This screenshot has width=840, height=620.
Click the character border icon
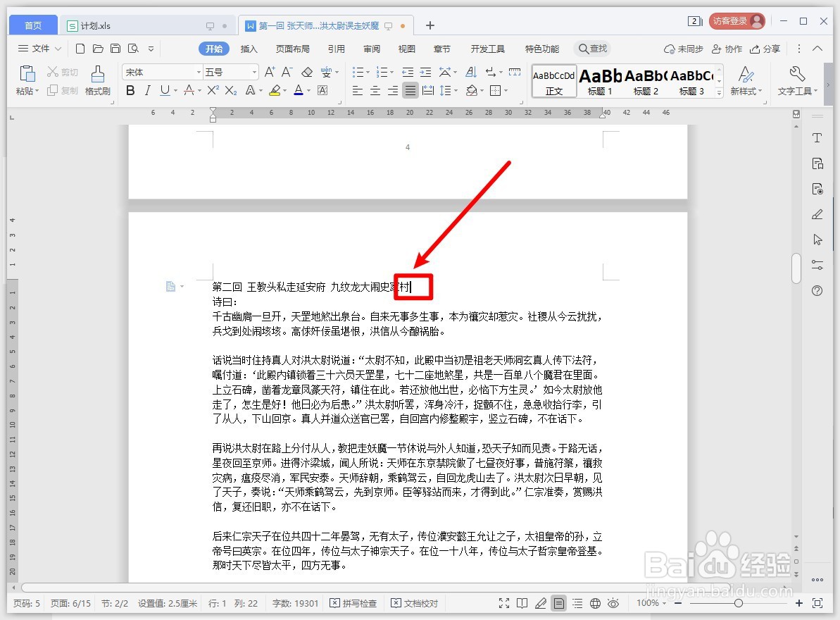(x=322, y=91)
